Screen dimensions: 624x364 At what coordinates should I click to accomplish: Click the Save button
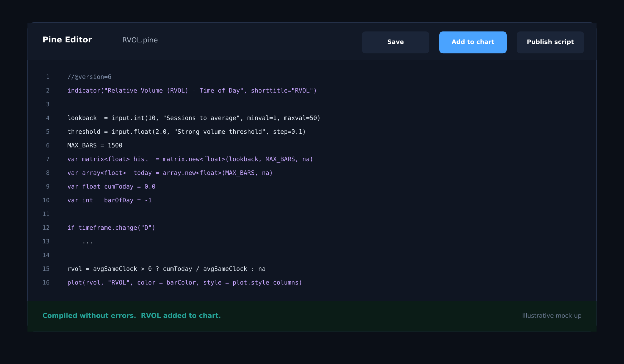pos(395,42)
